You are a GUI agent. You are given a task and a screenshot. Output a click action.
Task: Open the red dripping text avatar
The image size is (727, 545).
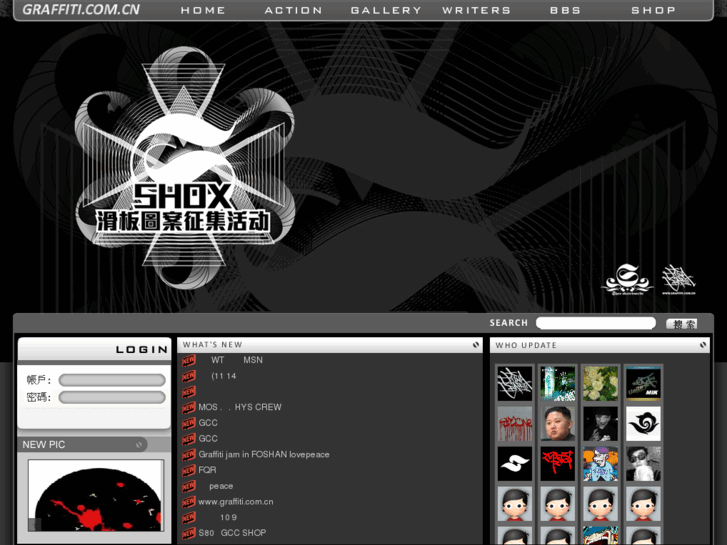pos(515,423)
